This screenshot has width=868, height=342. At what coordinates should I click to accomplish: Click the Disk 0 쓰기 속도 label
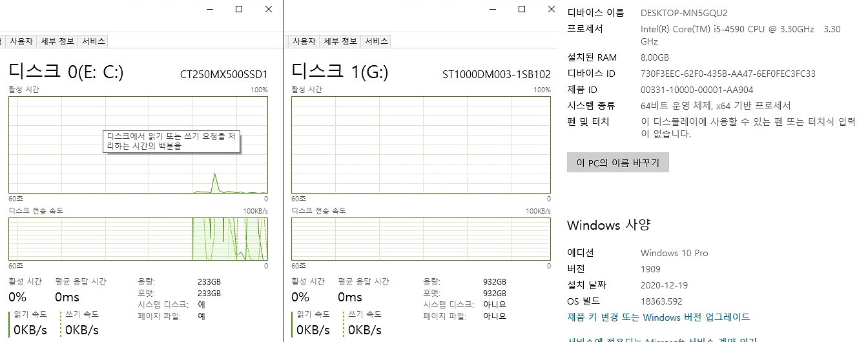[82, 314]
